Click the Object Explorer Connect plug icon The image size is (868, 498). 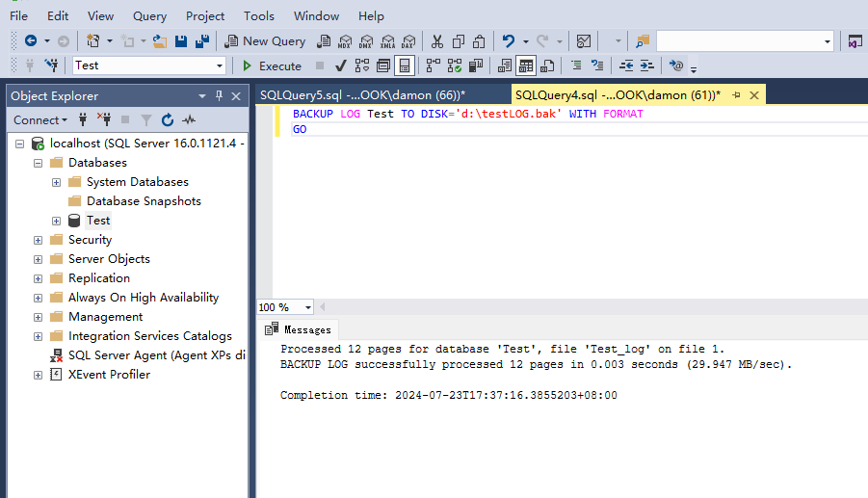[83, 119]
